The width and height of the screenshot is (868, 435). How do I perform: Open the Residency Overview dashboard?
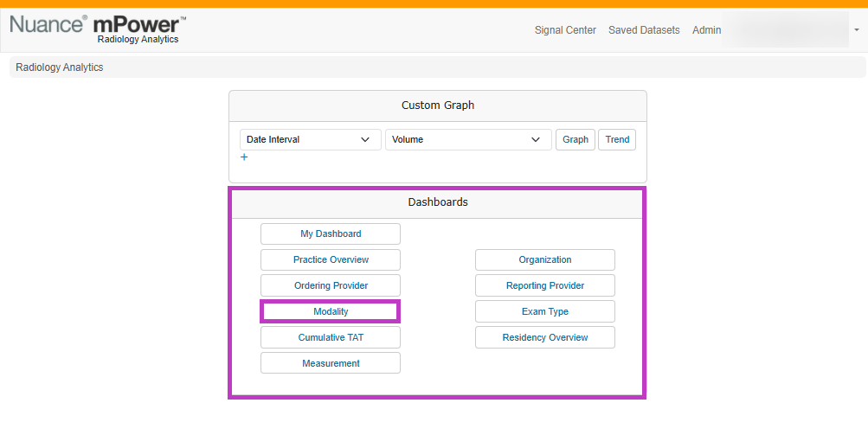point(545,337)
